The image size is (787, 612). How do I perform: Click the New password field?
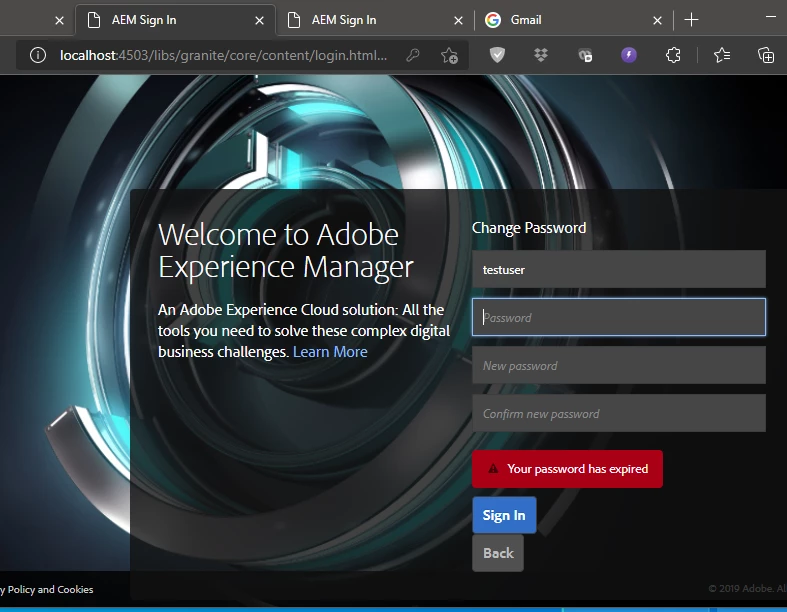click(619, 365)
